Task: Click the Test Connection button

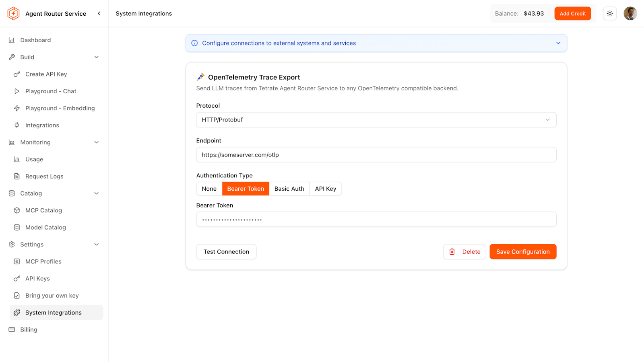Action: tap(226, 252)
